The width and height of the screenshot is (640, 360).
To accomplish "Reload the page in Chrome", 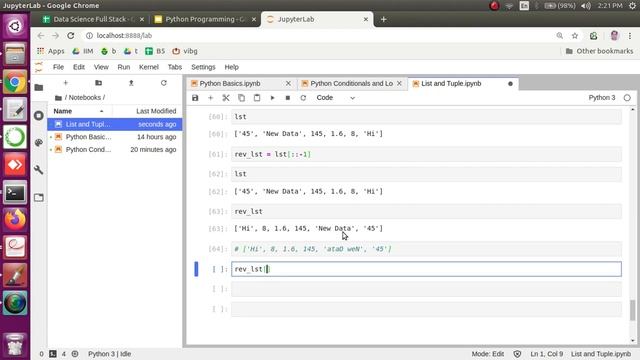I will tap(71, 36).
